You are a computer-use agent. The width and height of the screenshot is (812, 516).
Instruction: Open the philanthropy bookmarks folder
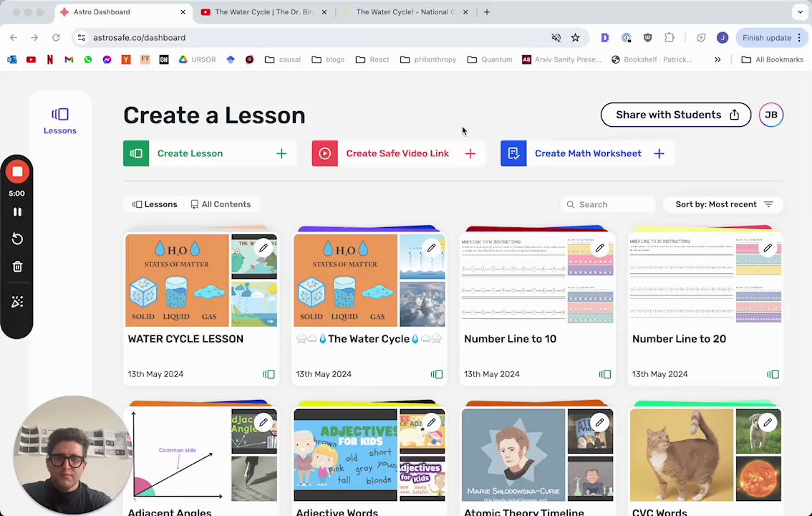[428, 59]
